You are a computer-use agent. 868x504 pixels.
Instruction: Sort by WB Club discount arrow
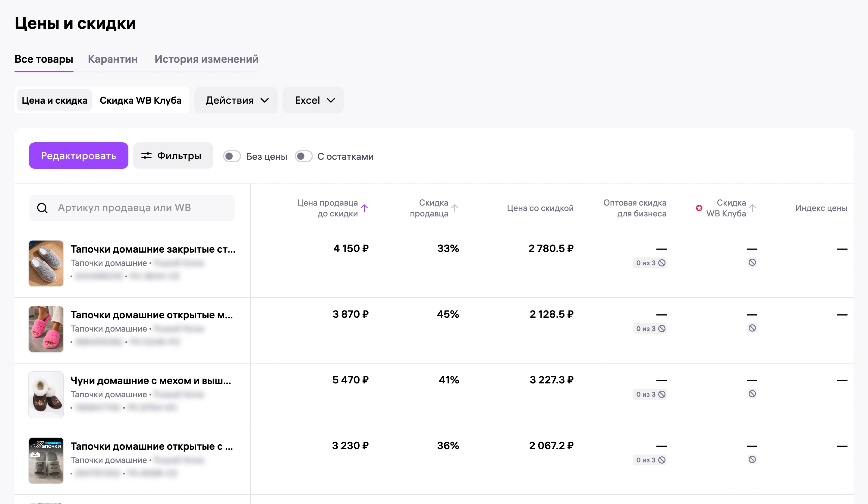(753, 208)
